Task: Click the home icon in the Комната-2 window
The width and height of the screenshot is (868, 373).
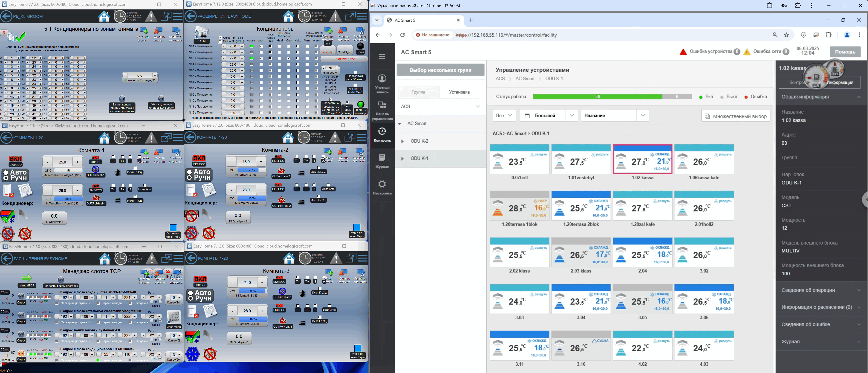Action: pos(288,138)
